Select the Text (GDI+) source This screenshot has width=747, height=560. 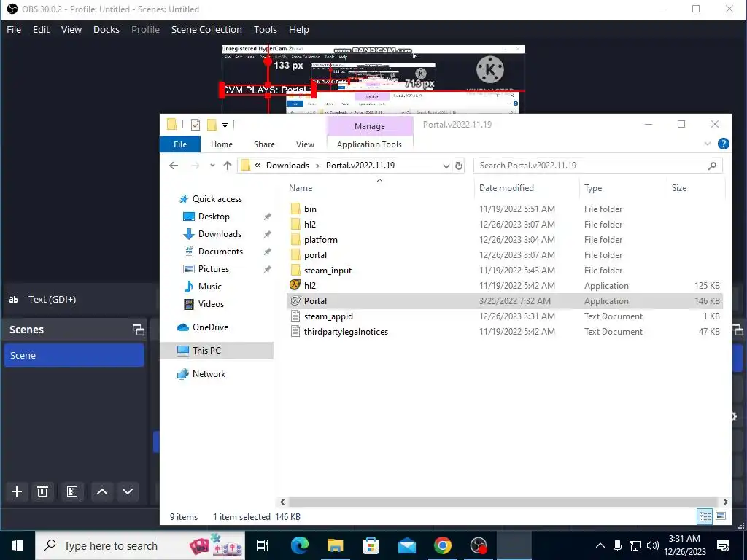(x=52, y=300)
